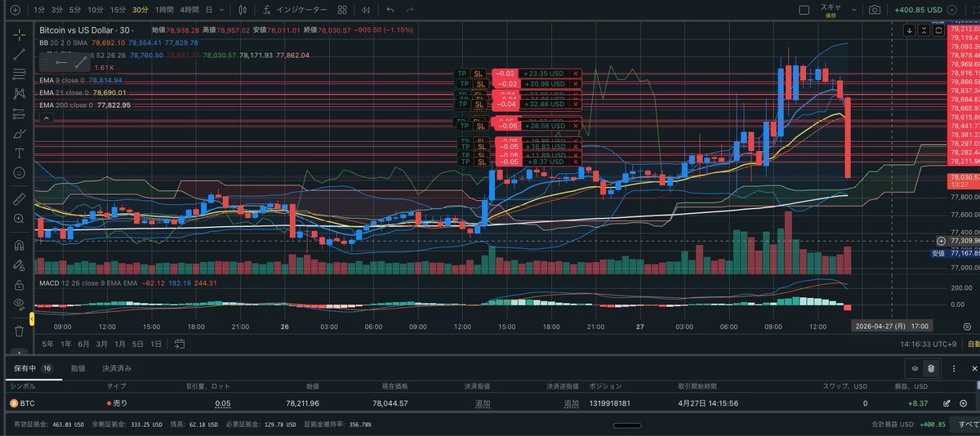Click the price scale plus button
This screenshot has height=436, width=980.
pyautogui.click(x=941, y=241)
